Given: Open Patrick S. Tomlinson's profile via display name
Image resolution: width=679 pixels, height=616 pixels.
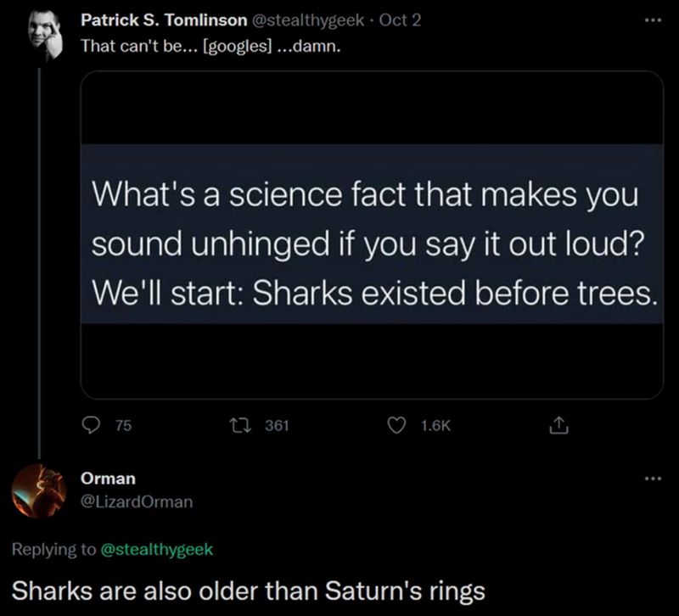Looking at the screenshot, I should [x=164, y=20].
